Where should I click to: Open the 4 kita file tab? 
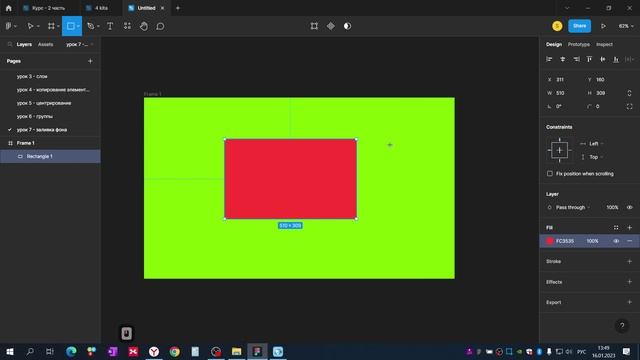(100, 8)
